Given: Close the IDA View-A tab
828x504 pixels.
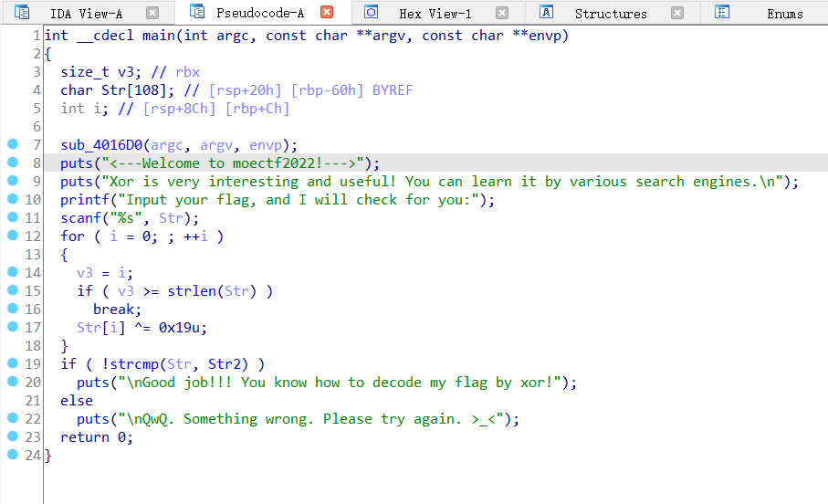Looking at the screenshot, I should (x=152, y=13).
